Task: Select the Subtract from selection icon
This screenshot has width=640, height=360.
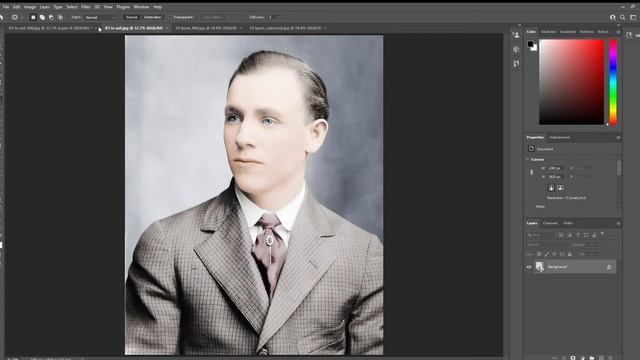Action: tap(51, 18)
